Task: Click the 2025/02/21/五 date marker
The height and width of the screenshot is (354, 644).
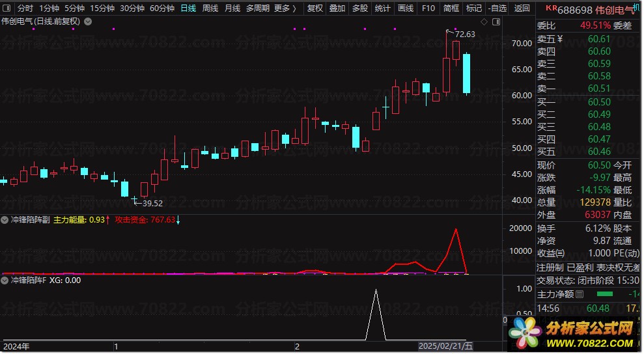Action: tap(445, 347)
